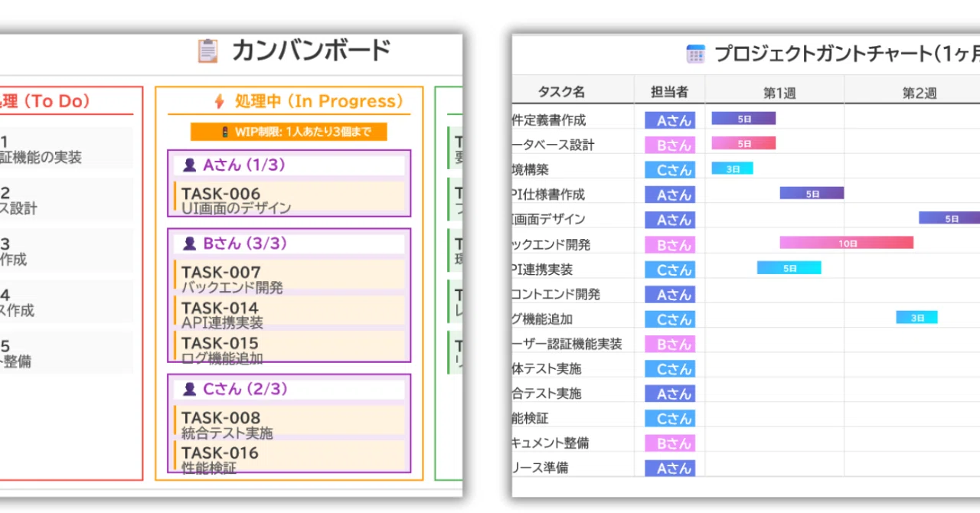
Task: Open the Aさん (1/3) swimlane header
Action: coord(289,165)
